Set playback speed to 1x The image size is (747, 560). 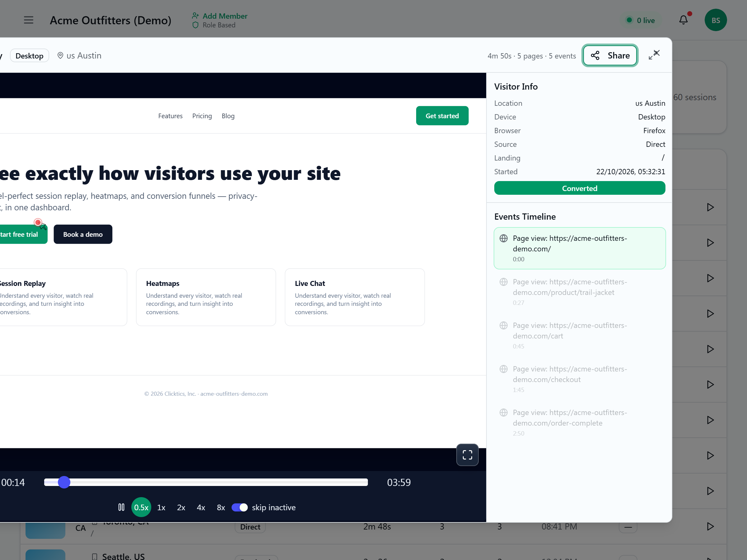pyautogui.click(x=161, y=507)
